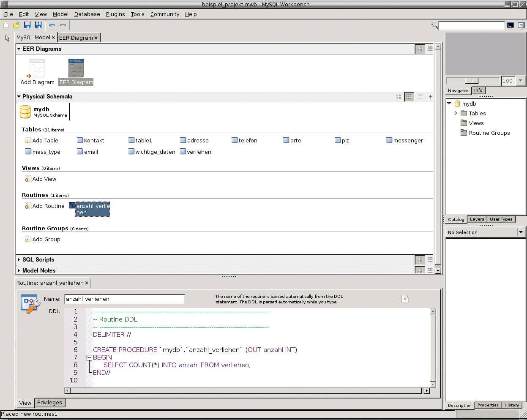This screenshot has height=420, width=527.
Task: Open the Community menu
Action: [165, 14]
